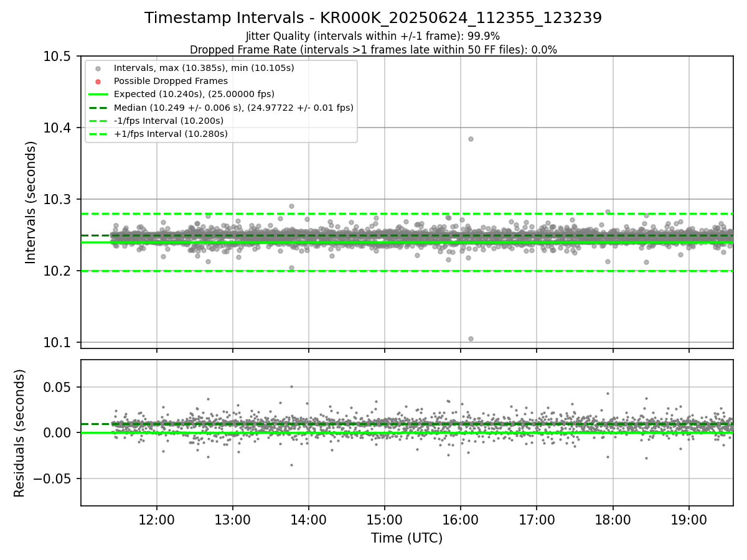Click the maximum outlier point near 10.385 seconds

coord(471,139)
